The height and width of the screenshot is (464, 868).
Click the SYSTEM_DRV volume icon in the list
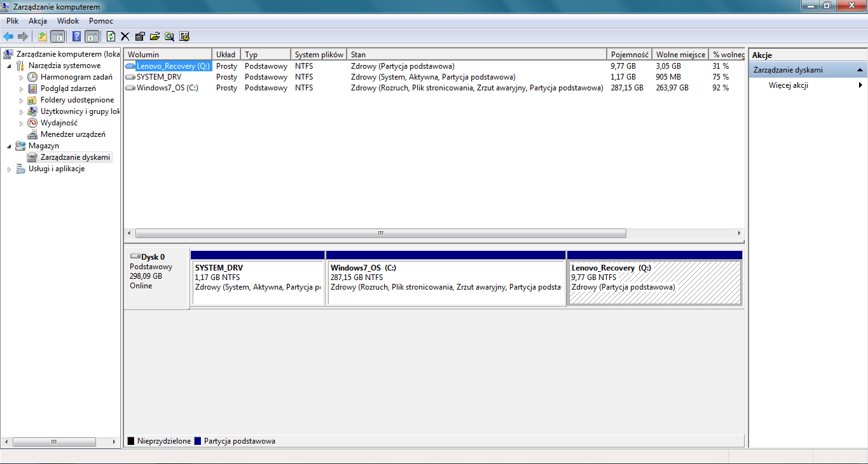tap(130, 77)
